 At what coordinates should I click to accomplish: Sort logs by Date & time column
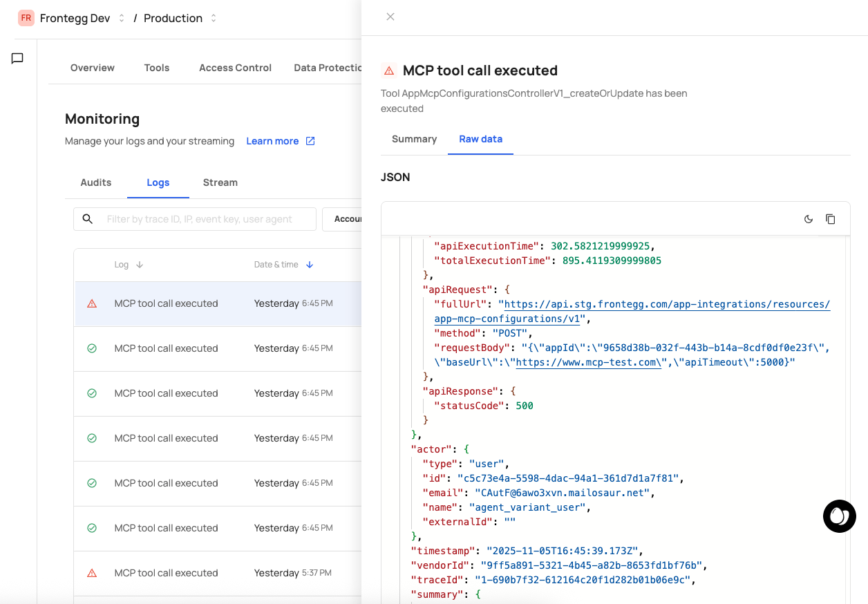(310, 265)
